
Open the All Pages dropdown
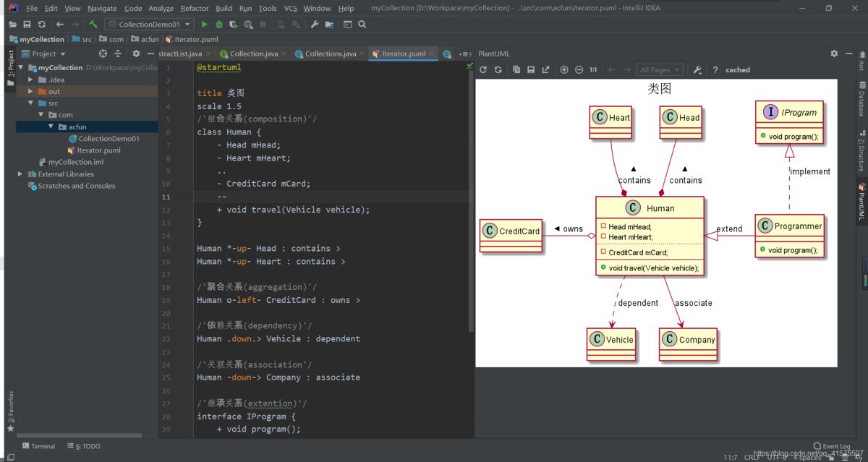click(659, 70)
